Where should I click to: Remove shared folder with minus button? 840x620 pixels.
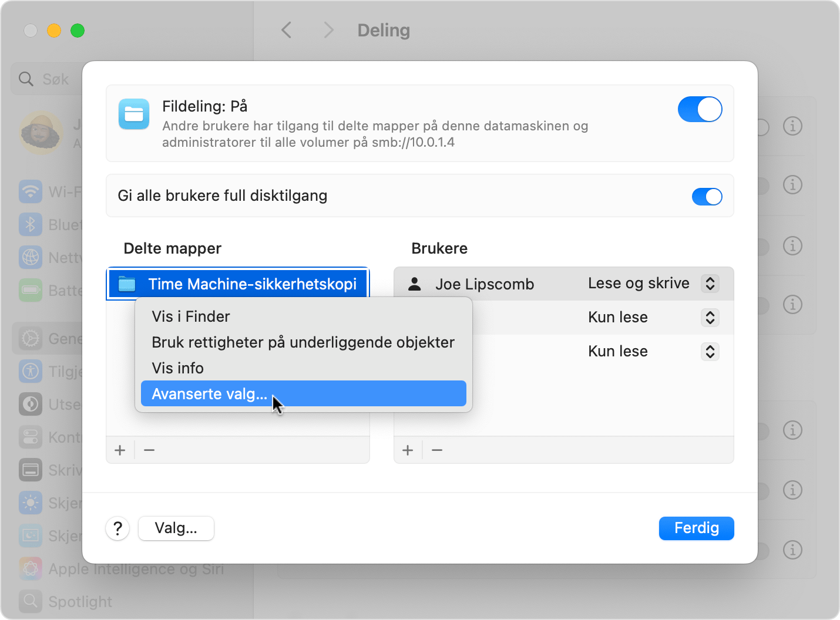pos(149,450)
